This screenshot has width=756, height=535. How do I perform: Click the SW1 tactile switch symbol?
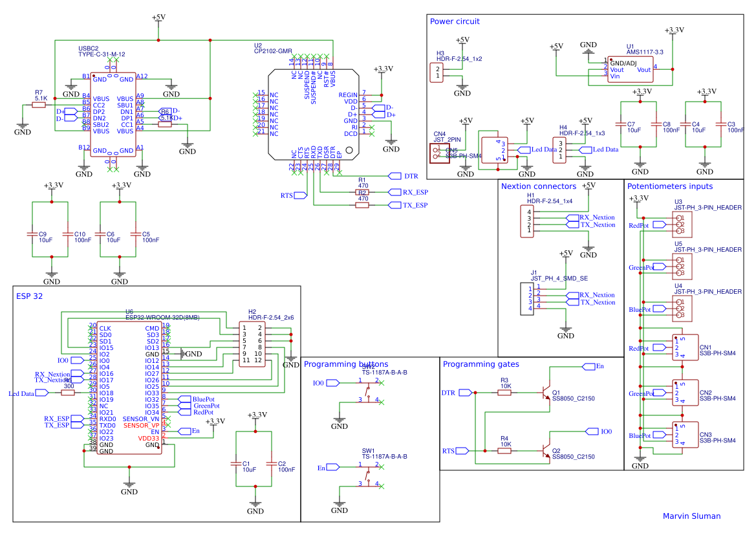369,475
